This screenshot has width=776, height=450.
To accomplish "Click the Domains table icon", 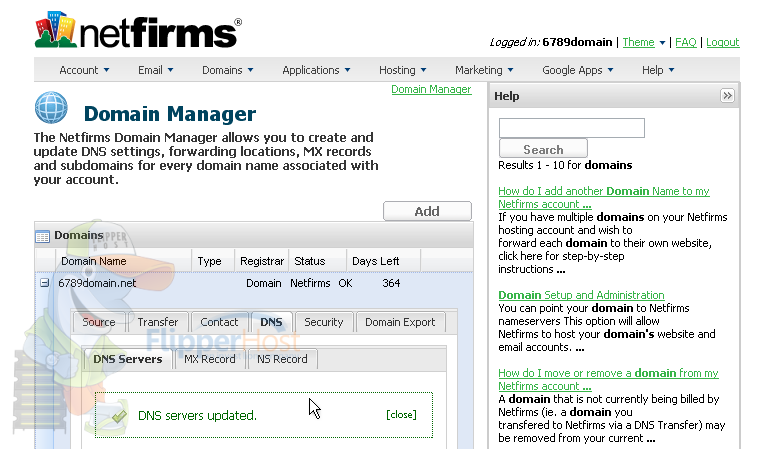I will click(43, 237).
